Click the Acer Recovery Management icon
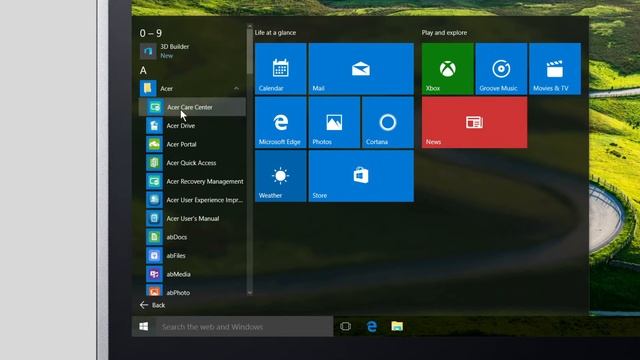 (x=154, y=181)
